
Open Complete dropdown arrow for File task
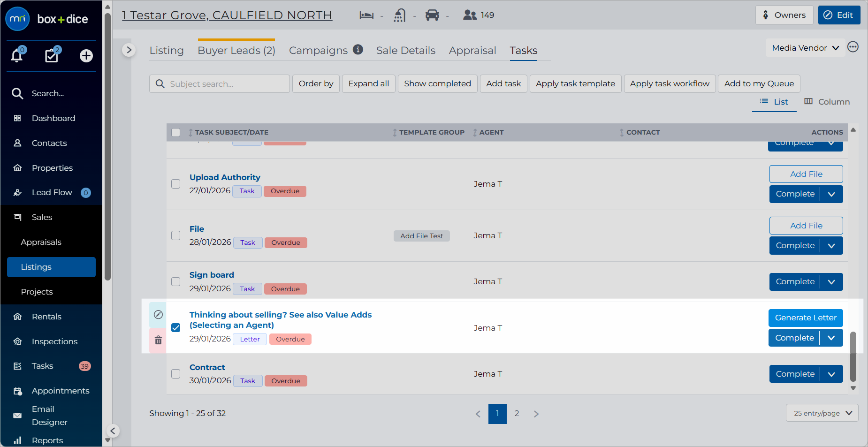tap(831, 246)
